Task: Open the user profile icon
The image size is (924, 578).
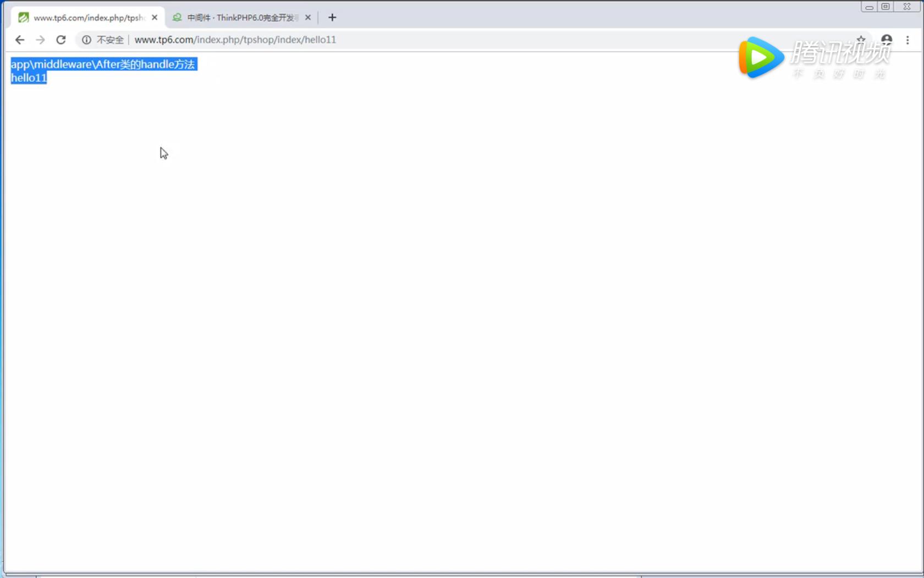Action: (x=887, y=40)
